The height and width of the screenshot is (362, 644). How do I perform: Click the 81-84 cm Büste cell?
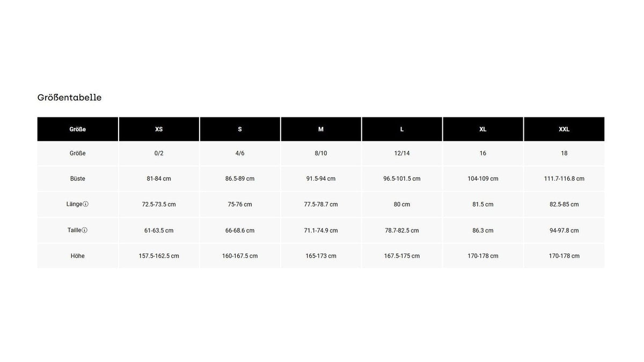click(159, 179)
